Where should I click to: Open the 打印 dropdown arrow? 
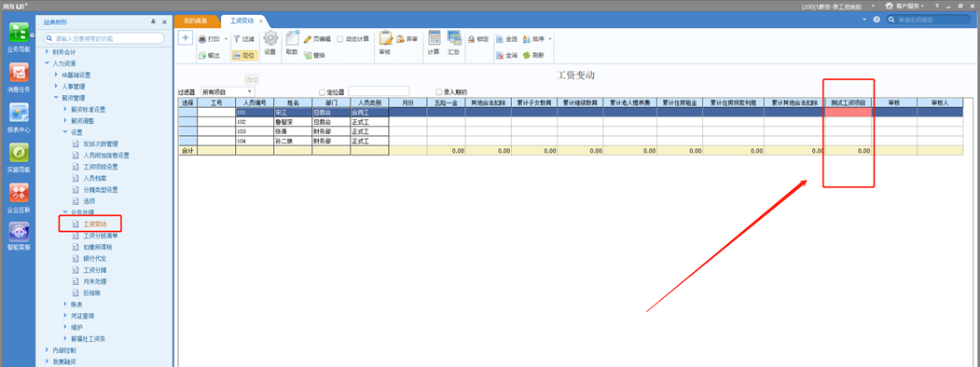227,39
